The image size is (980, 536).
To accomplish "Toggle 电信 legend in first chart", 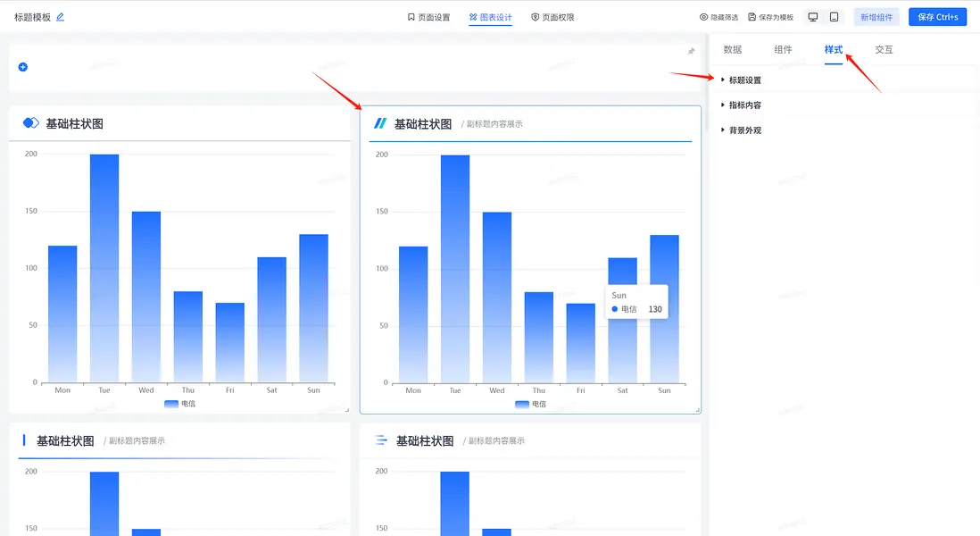I will click(x=180, y=404).
